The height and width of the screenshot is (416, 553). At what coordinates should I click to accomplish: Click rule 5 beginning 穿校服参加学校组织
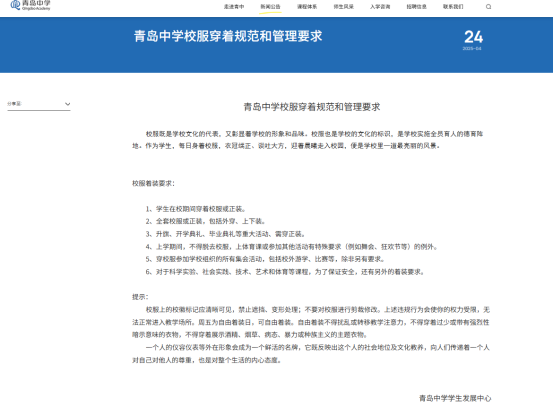click(265, 259)
